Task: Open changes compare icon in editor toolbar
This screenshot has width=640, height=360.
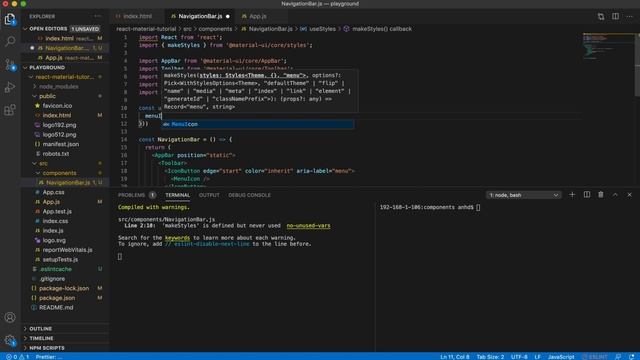Action: [601, 16]
